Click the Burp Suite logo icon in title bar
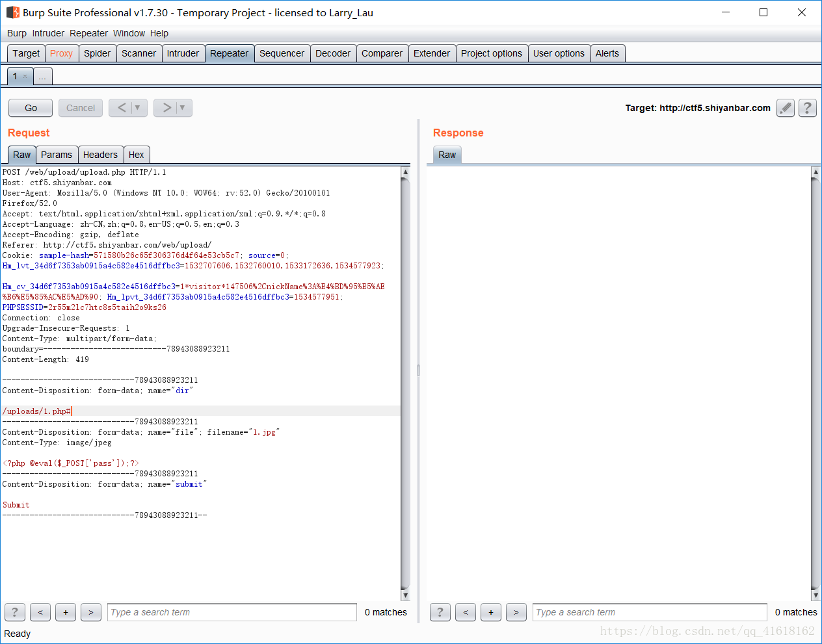Viewport: 822px width, 644px height. click(x=12, y=12)
